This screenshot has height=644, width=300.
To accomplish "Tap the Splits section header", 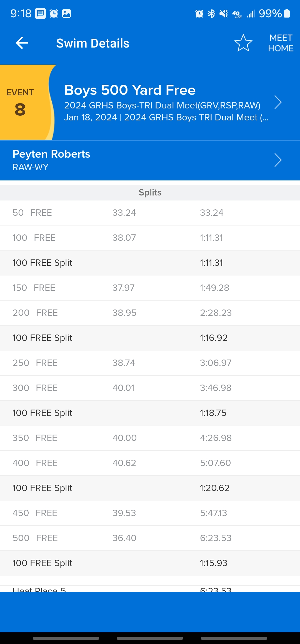I will (x=150, y=192).
